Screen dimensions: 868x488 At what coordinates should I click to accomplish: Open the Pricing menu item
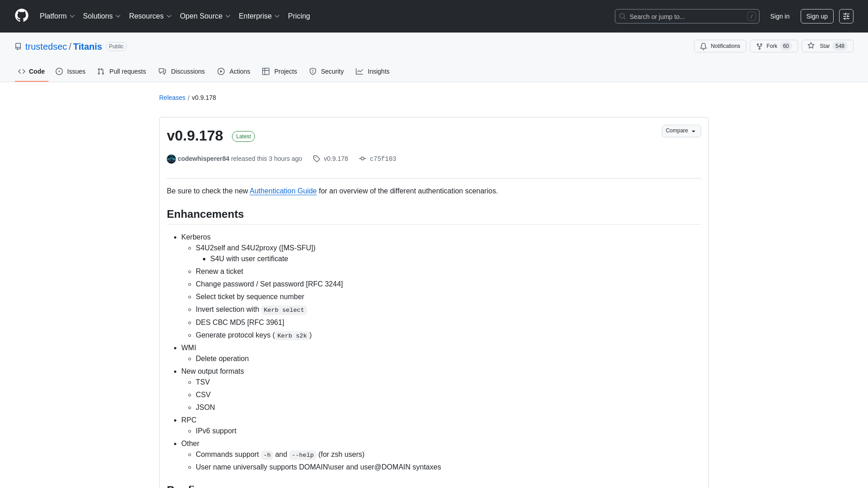coord(299,16)
